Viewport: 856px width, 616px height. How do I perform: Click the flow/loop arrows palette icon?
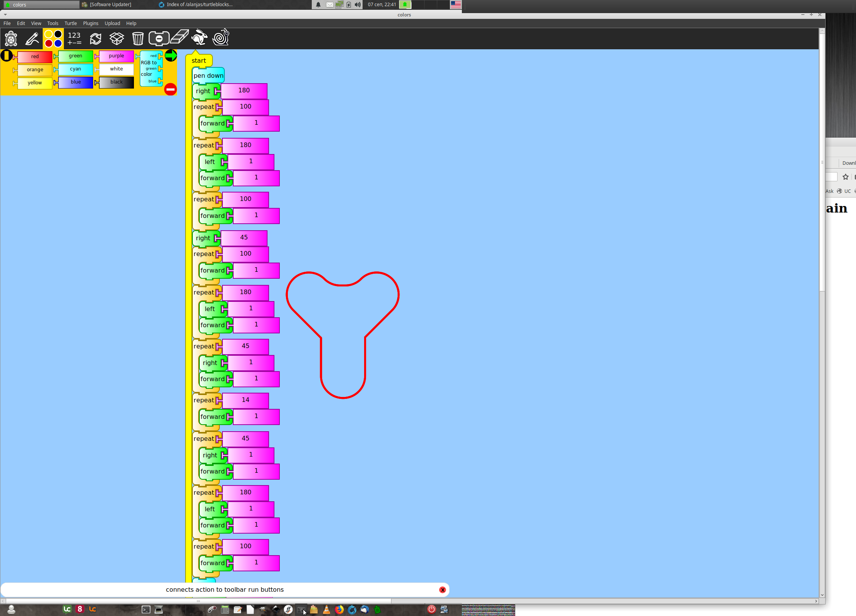(95, 38)
